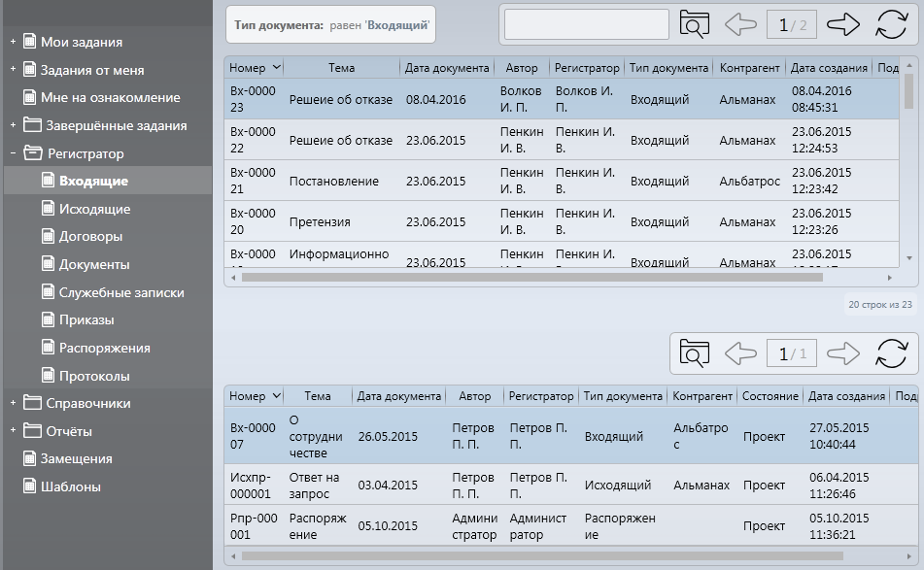Open the Договоры section
This screenshot has width=924, height=570.
[90, 236]
